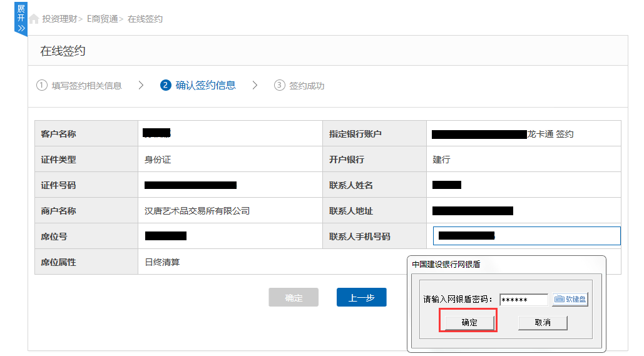This screenshot has width=644, height=356.
Task: Click the 联系人手机号码 label cell
Action: point(374,236)
